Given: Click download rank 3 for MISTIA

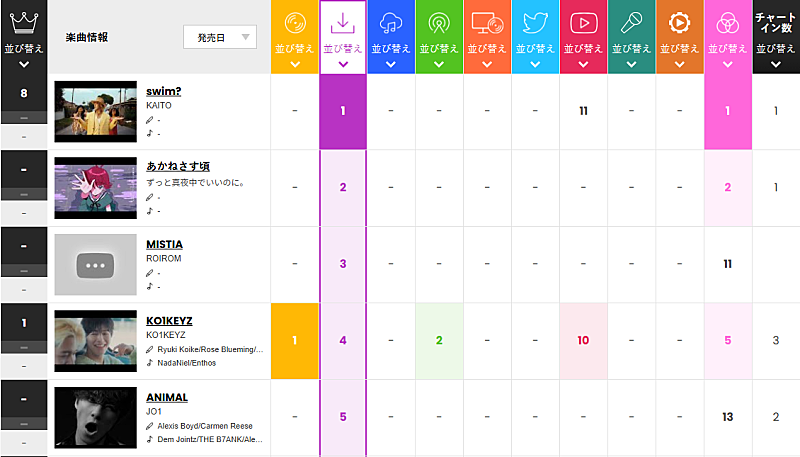Looking at the screenshot, I should click(343, 264).
